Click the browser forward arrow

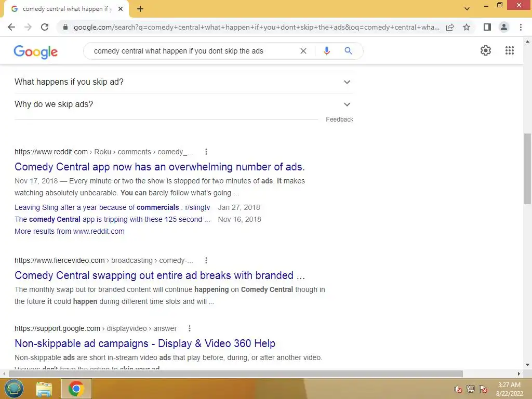click(28, 27)
